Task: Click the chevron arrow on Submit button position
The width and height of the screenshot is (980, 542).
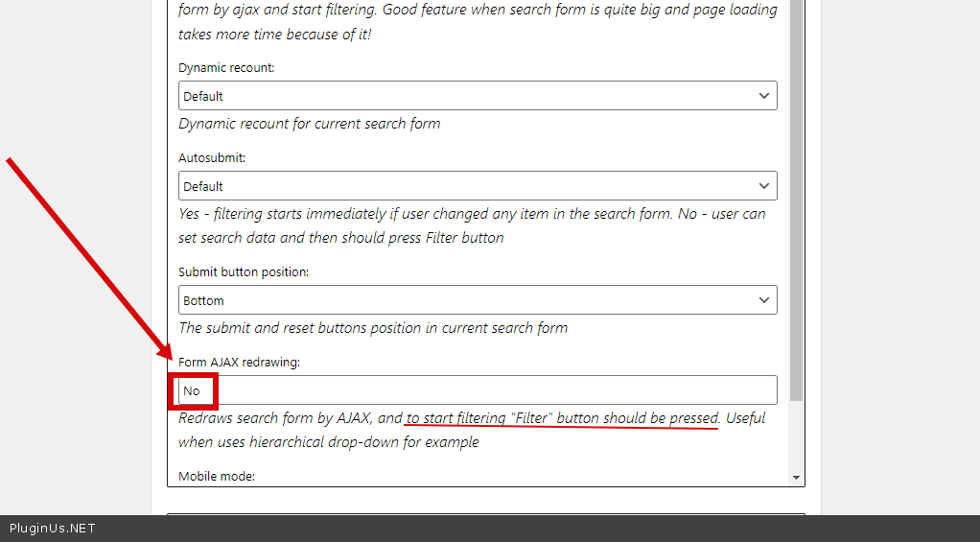Action: [763, 300]
